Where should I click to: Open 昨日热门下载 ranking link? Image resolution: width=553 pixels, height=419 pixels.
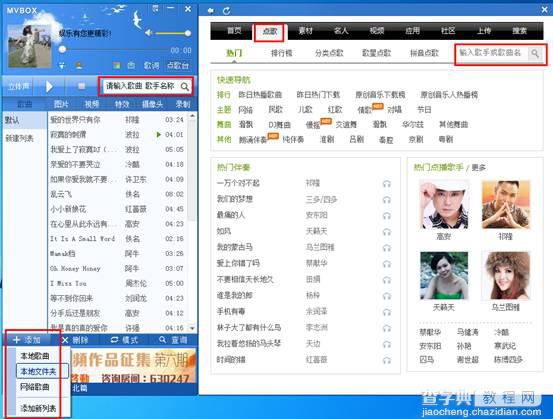click(318, 95)
